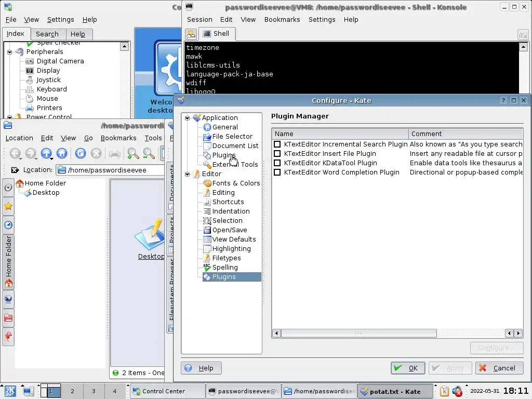Select External Tools in Application tree
The height and width of the screenshot is (399, 532).
click(x=230, y=165)
